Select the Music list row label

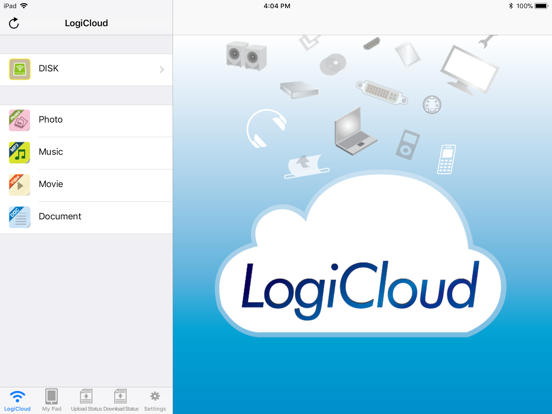[51, 152]
